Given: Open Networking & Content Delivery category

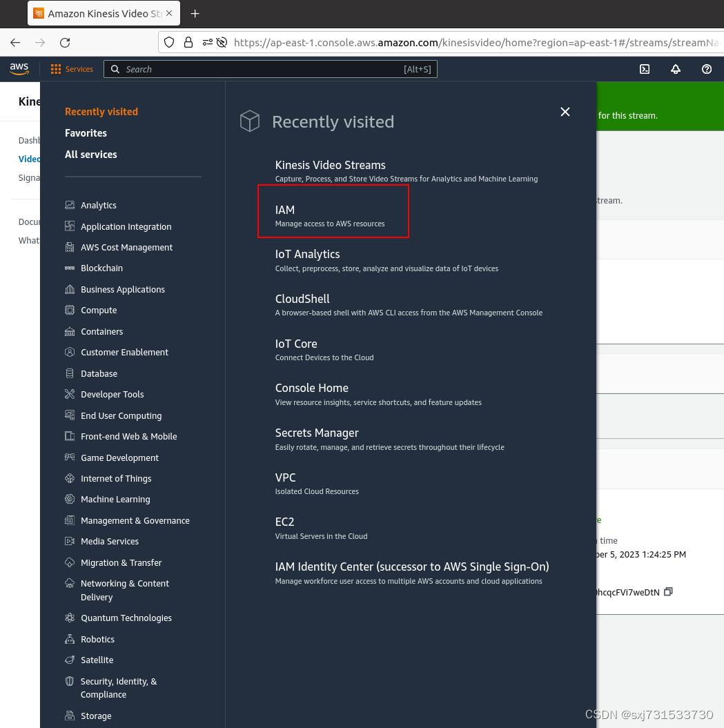Looking at the screenshot, I should (124, 590).
